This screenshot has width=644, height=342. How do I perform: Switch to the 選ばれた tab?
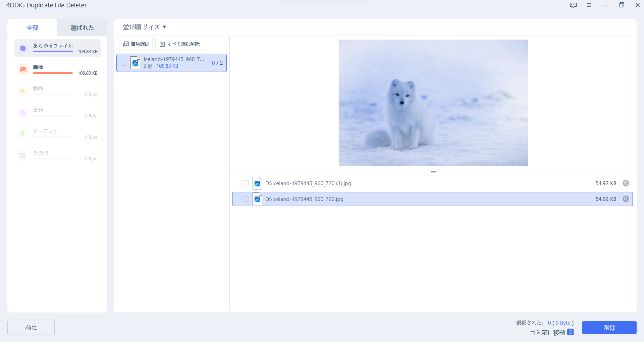[x=82, y=28]
